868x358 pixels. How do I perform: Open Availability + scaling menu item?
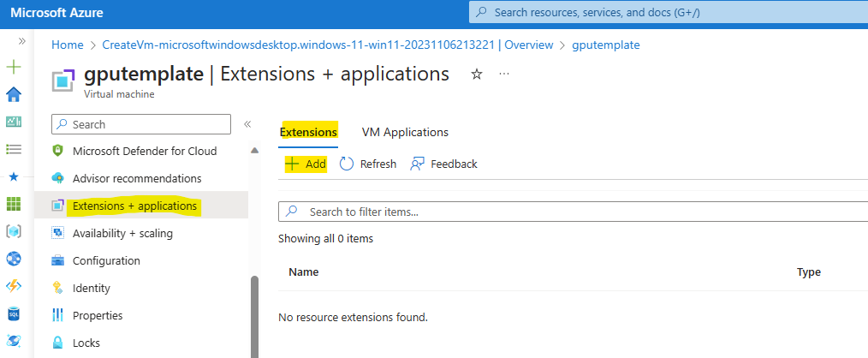122,233
